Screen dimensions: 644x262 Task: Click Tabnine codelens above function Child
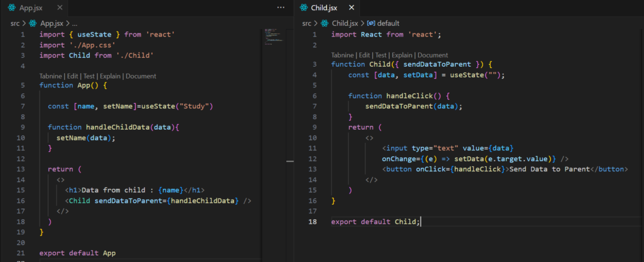tap(343, 55)
